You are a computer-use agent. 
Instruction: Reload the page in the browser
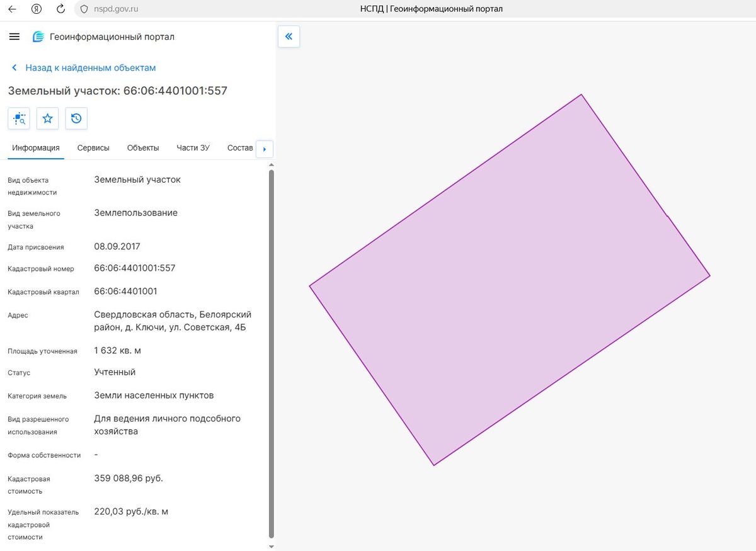60,9
